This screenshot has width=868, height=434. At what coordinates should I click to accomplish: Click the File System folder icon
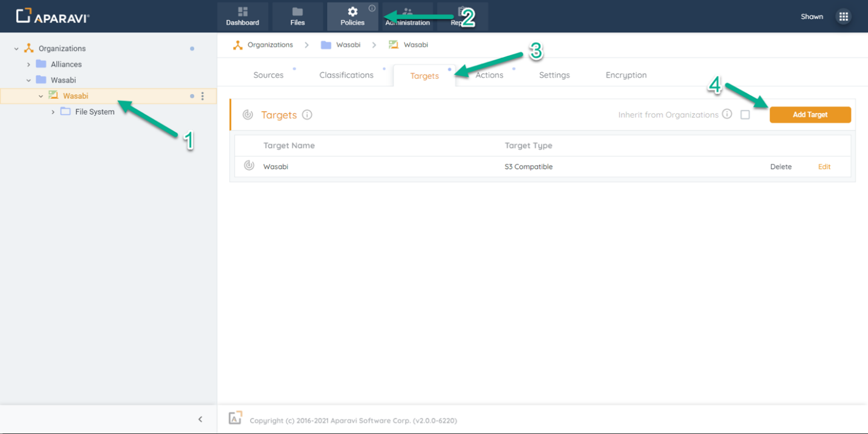click(x=66, y=111)
